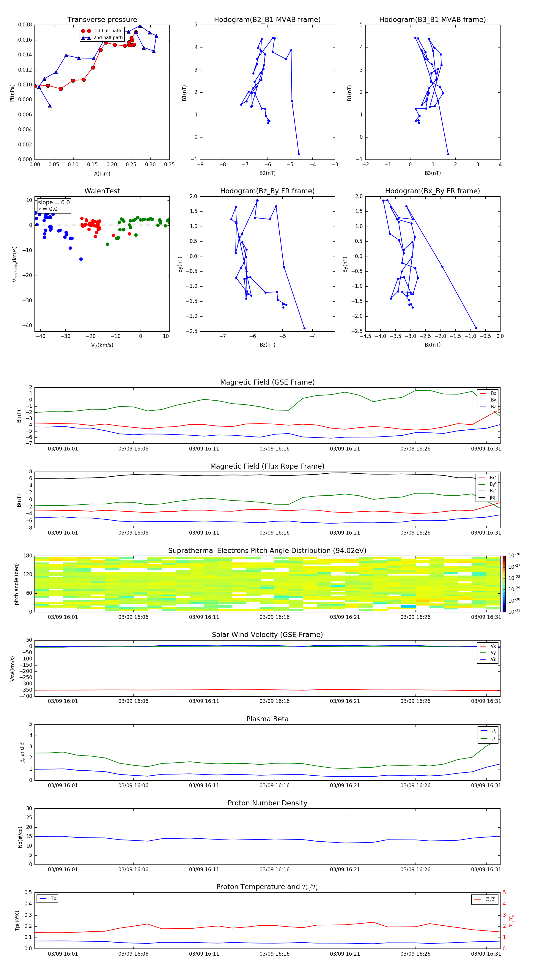Click 'Magnetic Field (Flux Rope Frame)' title
The width and height of the screenshot is (535, 980).
click(x=267, y=467)
